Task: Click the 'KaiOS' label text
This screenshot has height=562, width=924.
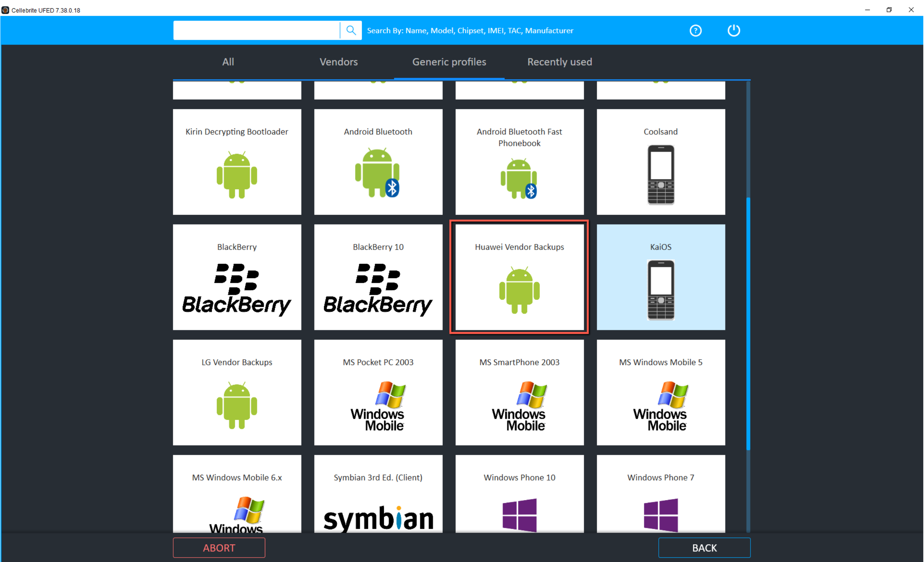Action: click(x=661, y=247)
